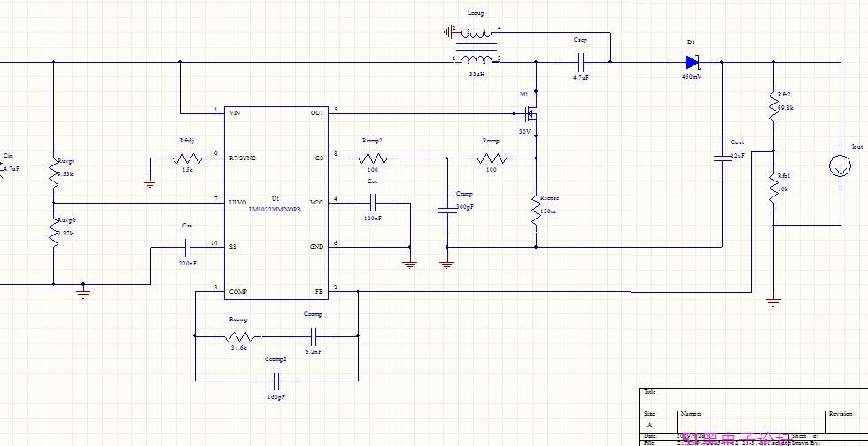Image resolution: width=868 pixels, height=446 pixels.
Task: Click the 15k Rfadj value
Action: point(188,170)
